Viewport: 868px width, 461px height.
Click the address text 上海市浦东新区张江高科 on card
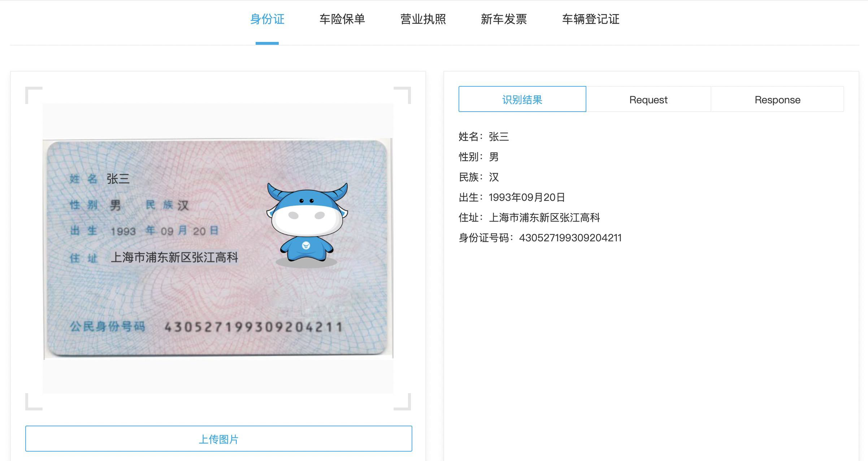coord(174,257)
